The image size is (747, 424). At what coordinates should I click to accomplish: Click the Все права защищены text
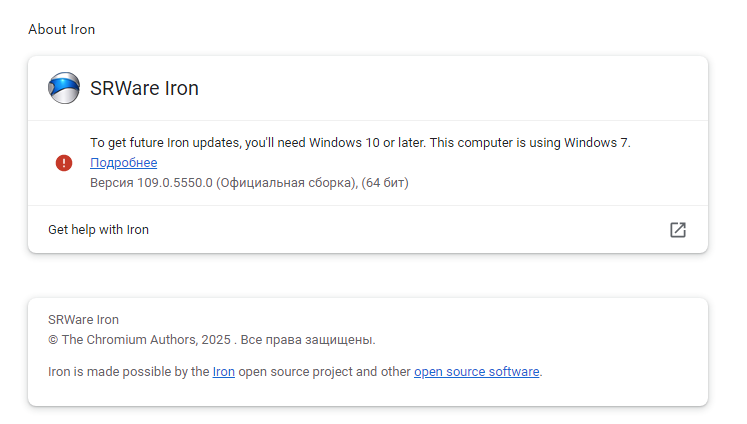308,340
